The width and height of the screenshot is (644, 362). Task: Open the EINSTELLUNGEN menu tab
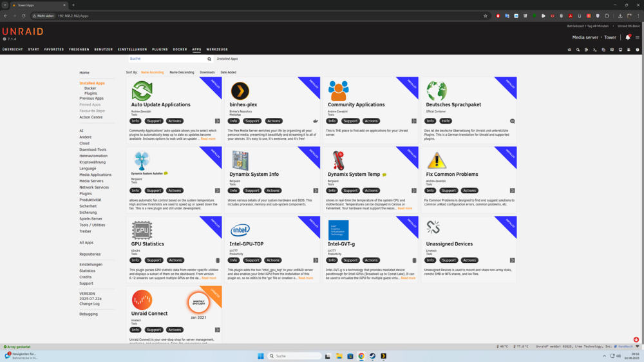tap(132, 50)
